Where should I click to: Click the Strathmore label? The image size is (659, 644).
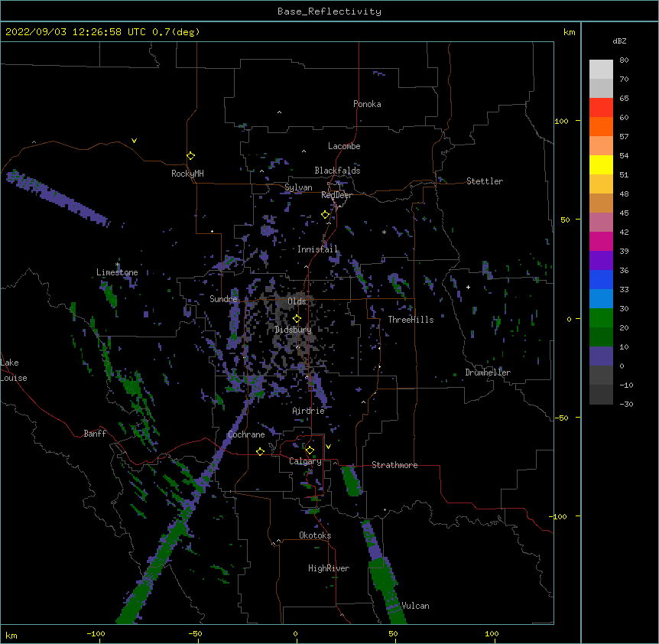point(394,465)
